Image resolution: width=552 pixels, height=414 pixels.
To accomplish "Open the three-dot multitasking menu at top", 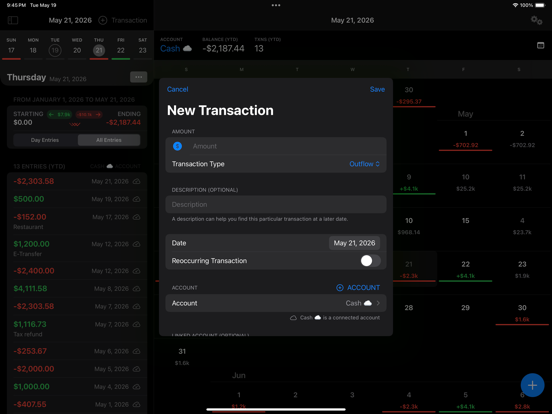I will point(276,5).
